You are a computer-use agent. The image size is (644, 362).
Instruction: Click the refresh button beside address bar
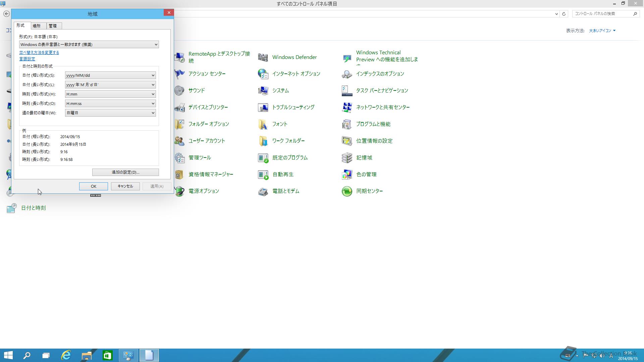tap(564, 14)
